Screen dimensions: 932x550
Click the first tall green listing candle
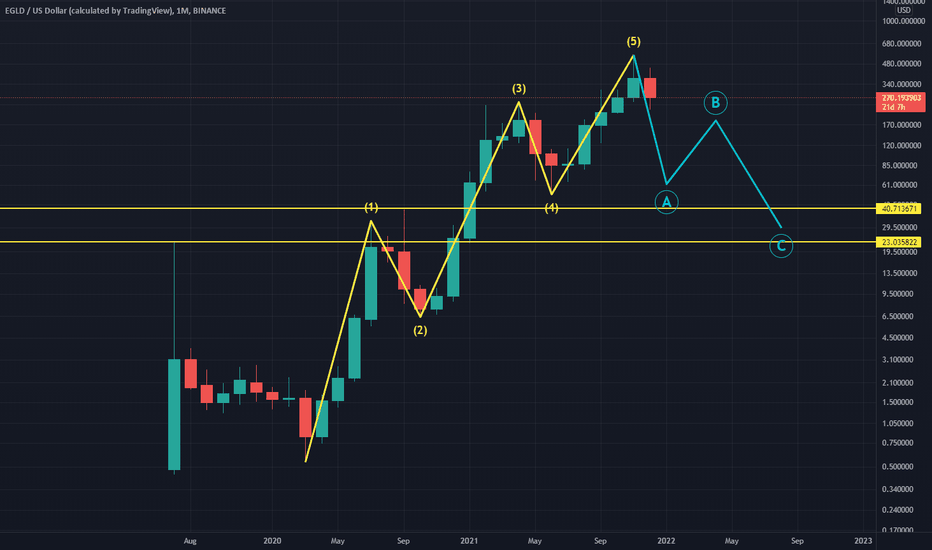(174, 414)
